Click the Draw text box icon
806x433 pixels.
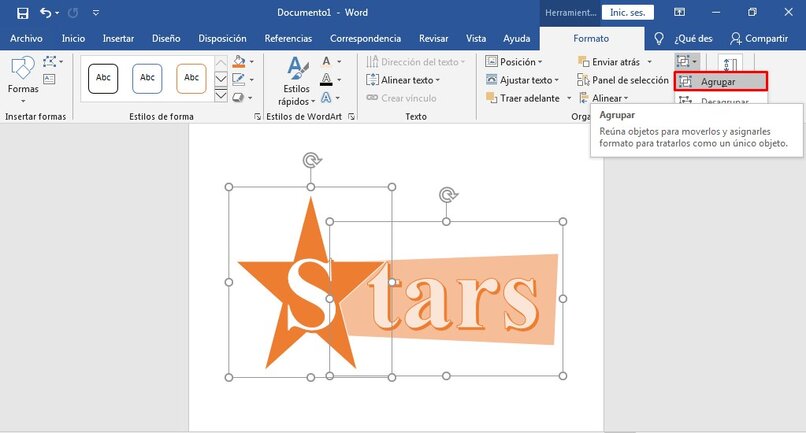click(49, 79)
